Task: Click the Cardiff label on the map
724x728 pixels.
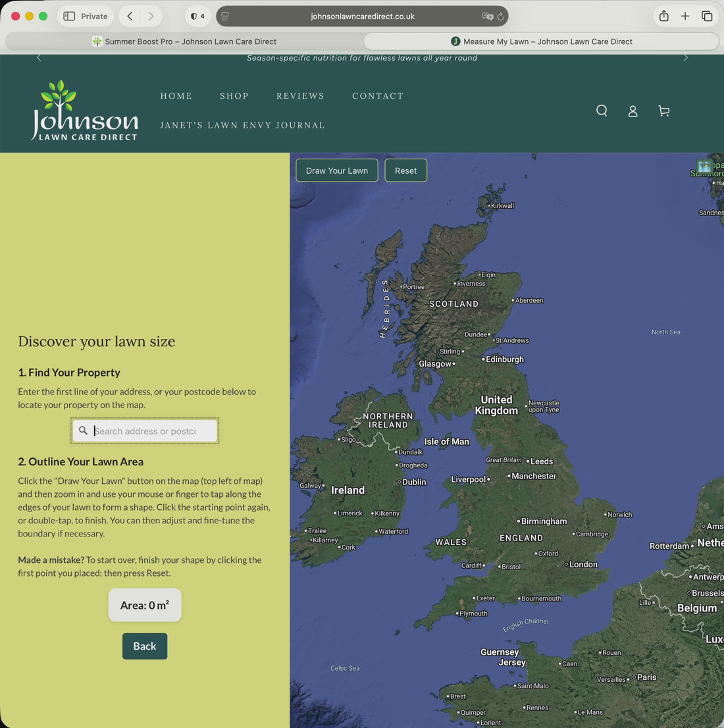Action: (x=471, y=565)
